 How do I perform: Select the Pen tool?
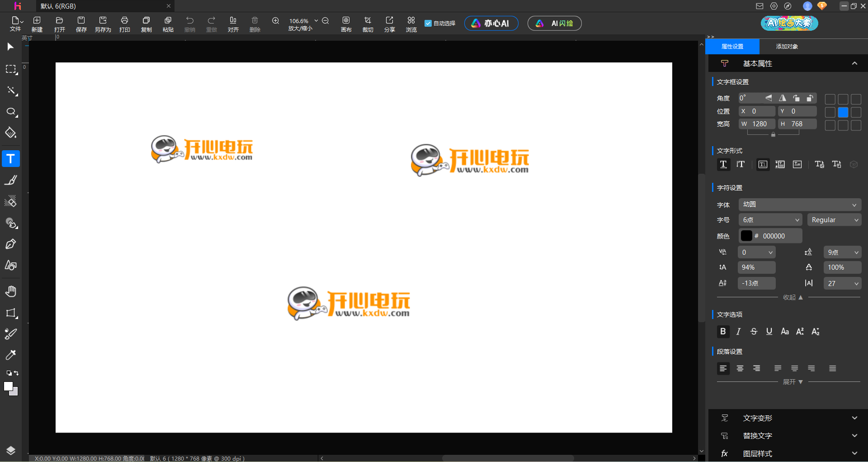point(11,244)
